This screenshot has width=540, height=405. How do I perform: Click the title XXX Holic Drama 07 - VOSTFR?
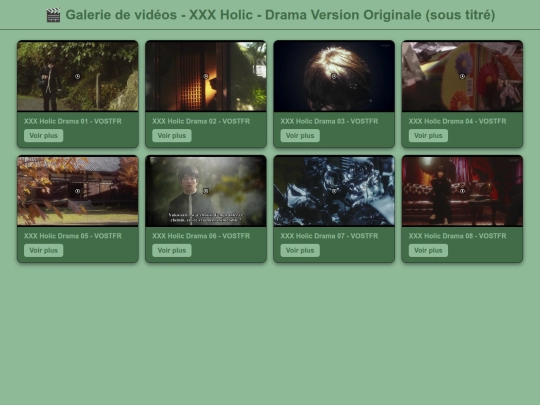click(x=329, y=236)
